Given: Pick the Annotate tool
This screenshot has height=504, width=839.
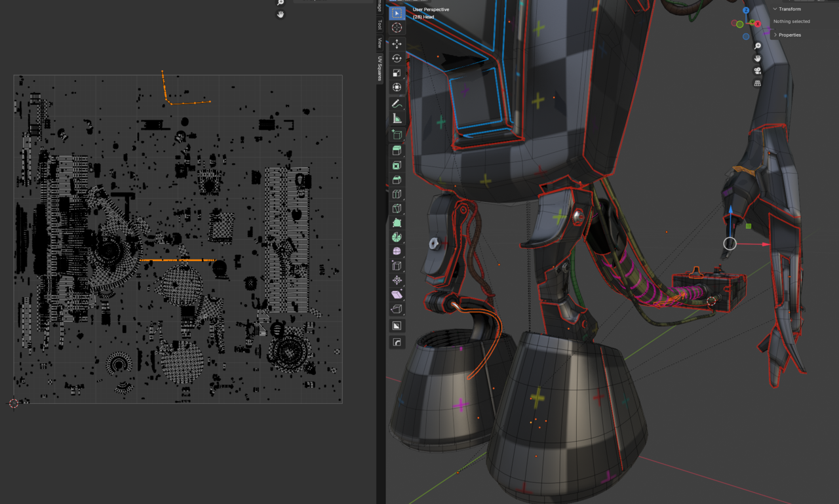Looking at the screenshot, I should point(397,104).
